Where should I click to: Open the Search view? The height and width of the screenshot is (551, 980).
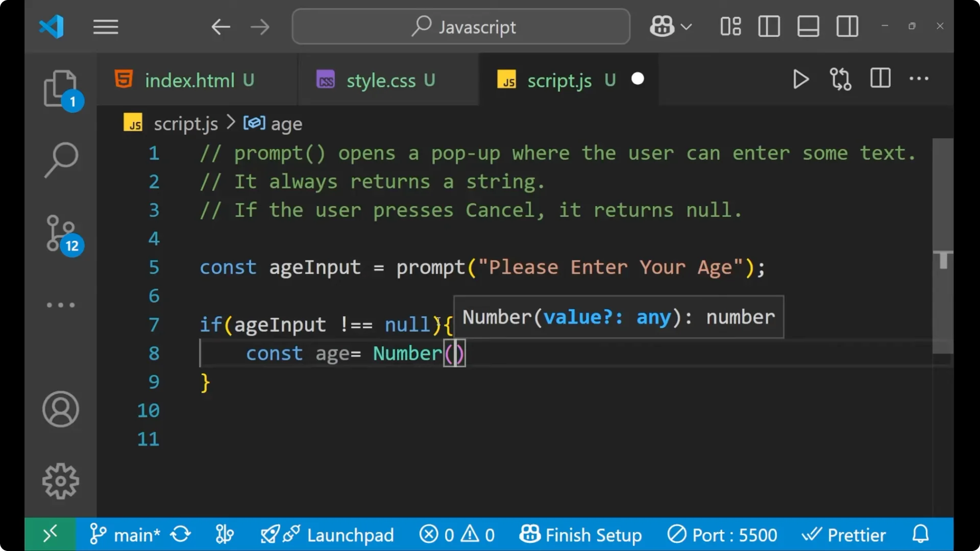pos(61,160)
